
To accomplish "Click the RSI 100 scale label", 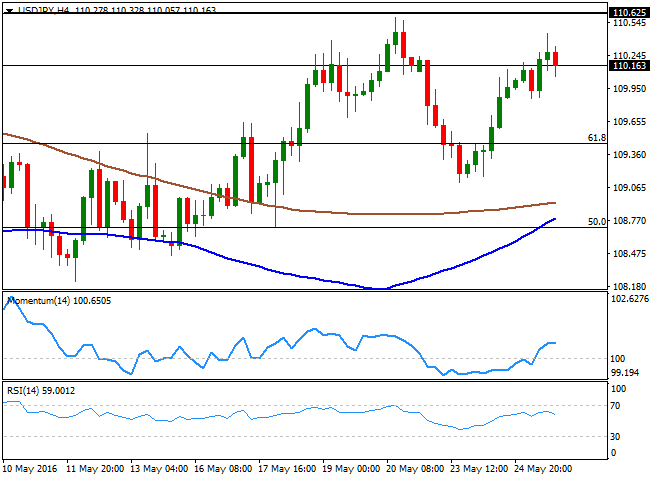I will 618,389.
